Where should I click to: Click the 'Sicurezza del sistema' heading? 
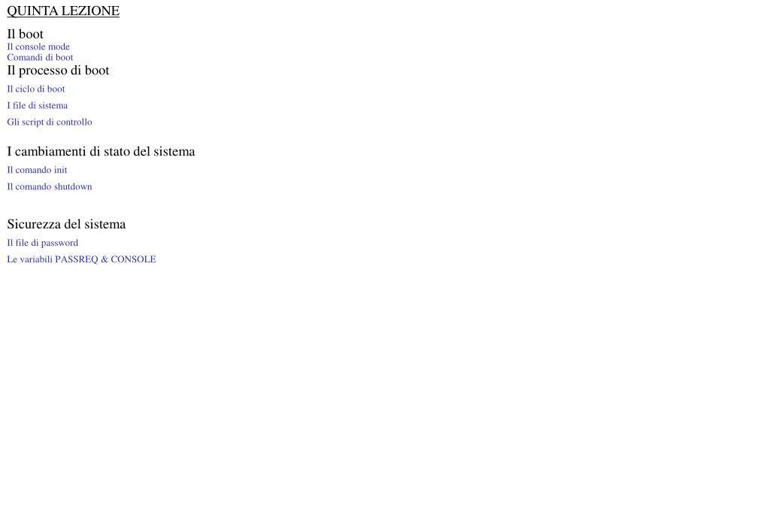pos(66,224)
